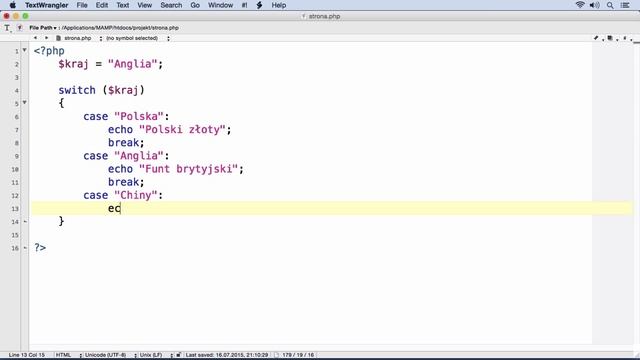The width and height of the screenshot is (640, 360).
Task: Click the Line 13 Col 15 status indicator
Action: [x=27, y=355]
